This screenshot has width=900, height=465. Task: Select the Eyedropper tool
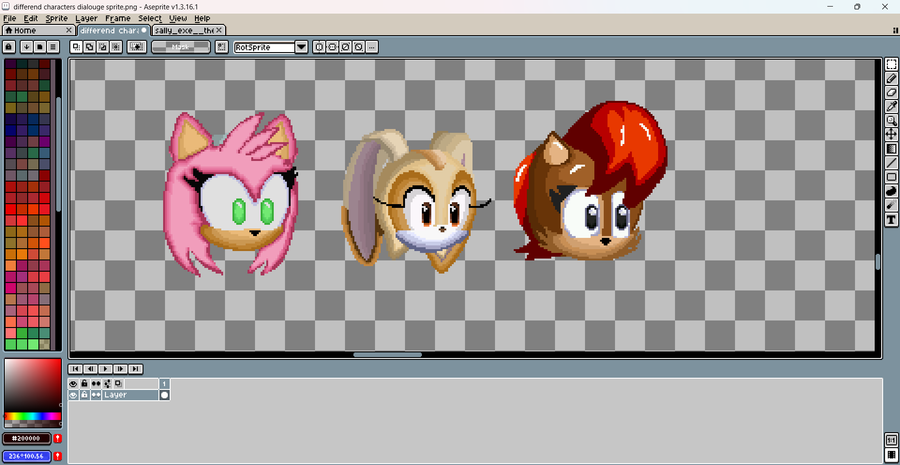point(891,106)
